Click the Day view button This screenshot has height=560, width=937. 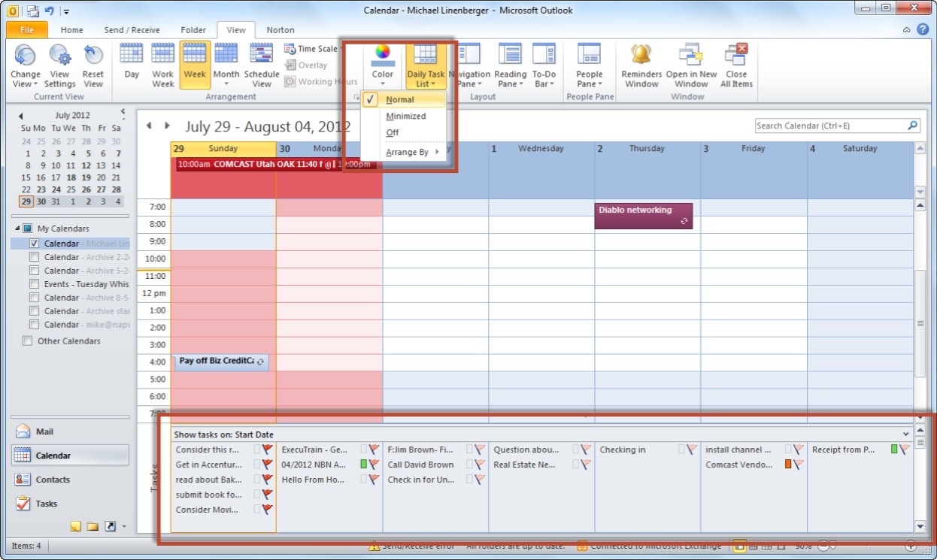[131, 64]
